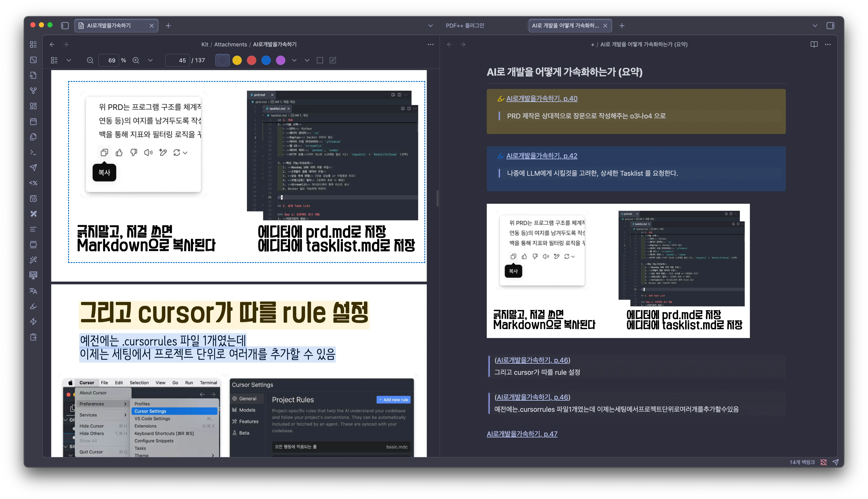Go back in the PDF pane history
Screen dimensions: 868x499
pyautogui.click(x=52, y=44)
